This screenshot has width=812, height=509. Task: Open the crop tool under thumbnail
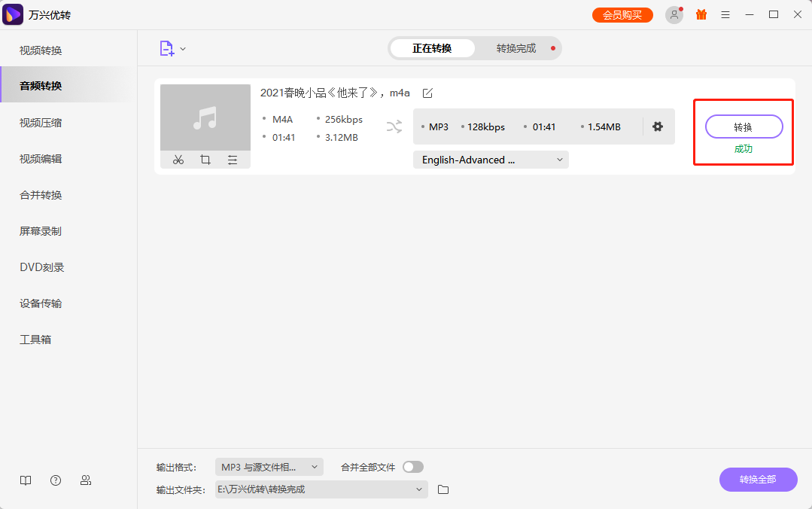[205, 160]
